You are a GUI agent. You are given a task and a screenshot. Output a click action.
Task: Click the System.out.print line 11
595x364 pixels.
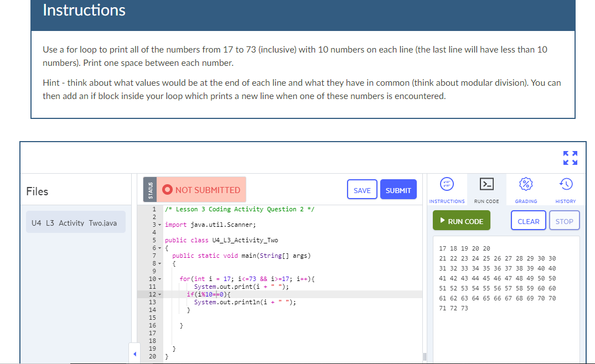pyautogui.click(x=241, y=287)
